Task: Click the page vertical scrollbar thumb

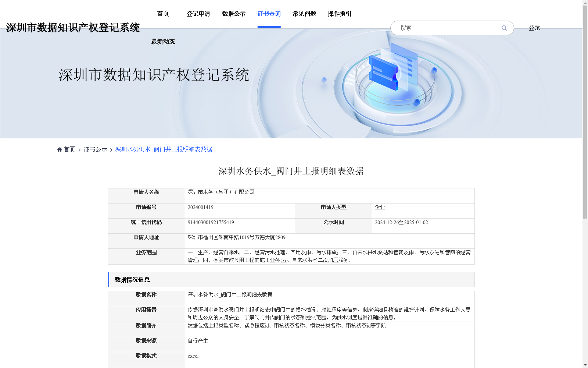Action: (x=585, y=112)
